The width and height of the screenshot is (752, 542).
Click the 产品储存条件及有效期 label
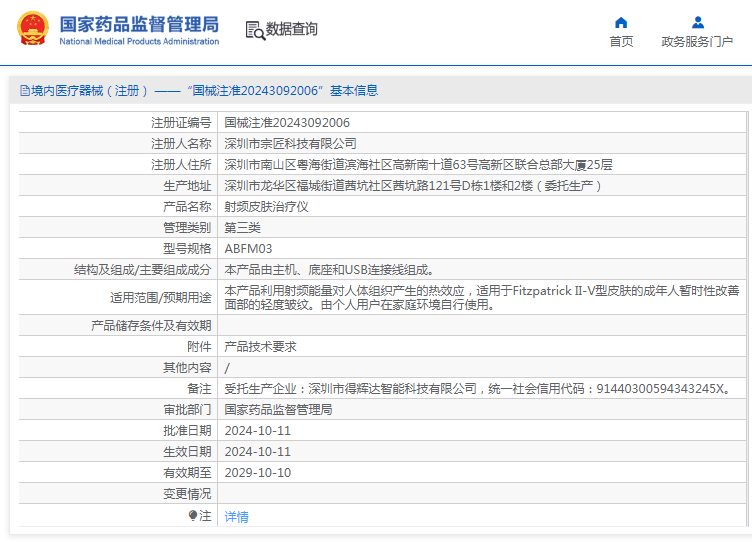[x=151, y=326]
